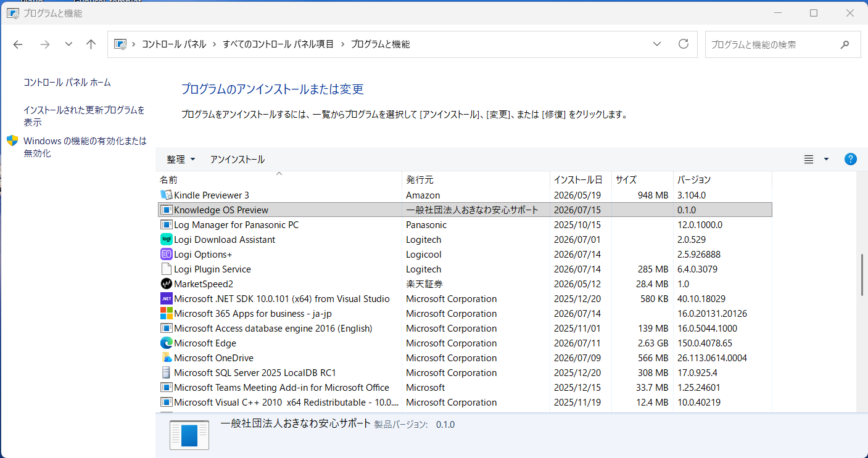Click the Log Manager for Panasonic PC icon

click(x=166, y=224)
